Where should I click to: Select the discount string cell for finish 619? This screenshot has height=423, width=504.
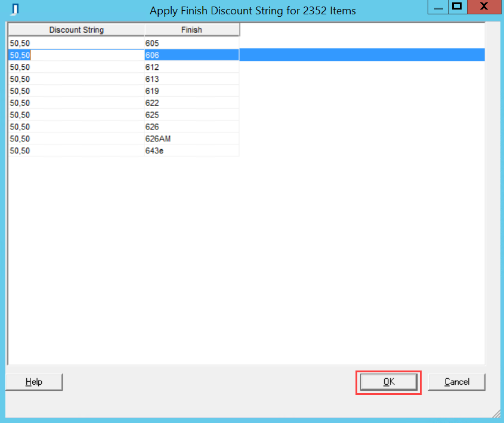tap(76, 91)
